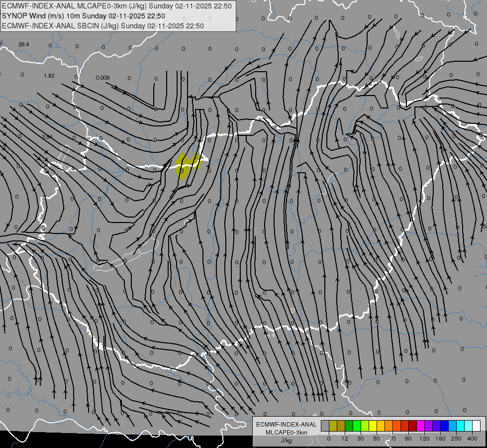Click the legend scale value 12

pyautogui.click(x=345, y=439)
